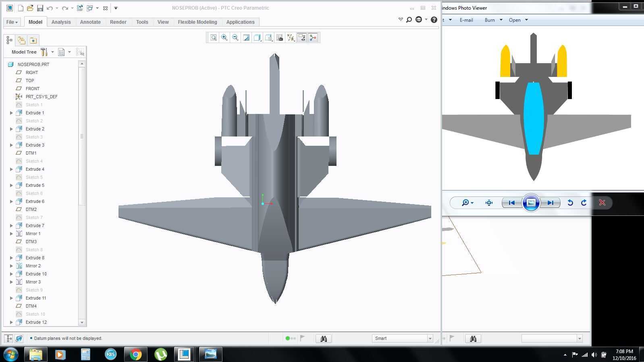
Task: Switch to the Analysis tab
Action: pyautogui.click(x=61, y=22)
